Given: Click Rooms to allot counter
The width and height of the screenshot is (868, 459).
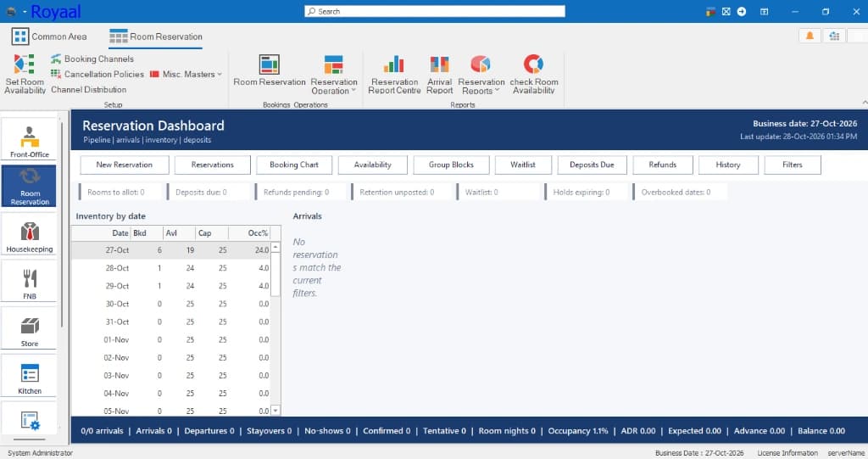Looking at the screenshot, I should (x=120, y=192).
